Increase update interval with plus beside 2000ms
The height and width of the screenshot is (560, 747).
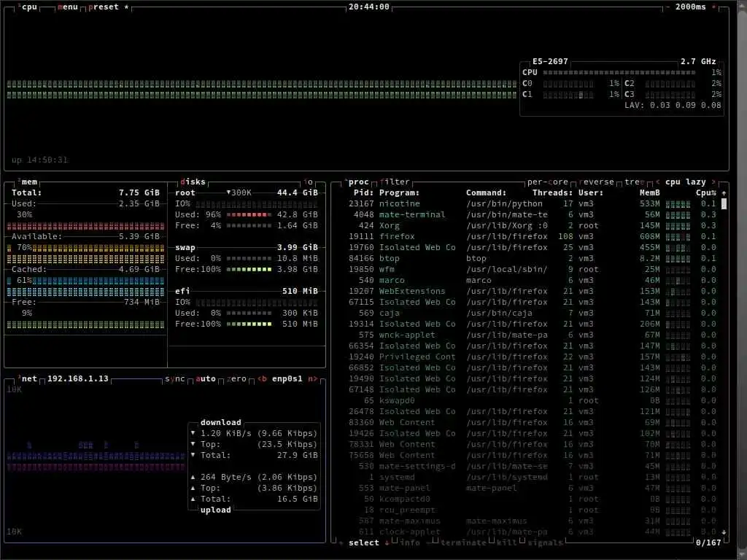pos(713,7)
